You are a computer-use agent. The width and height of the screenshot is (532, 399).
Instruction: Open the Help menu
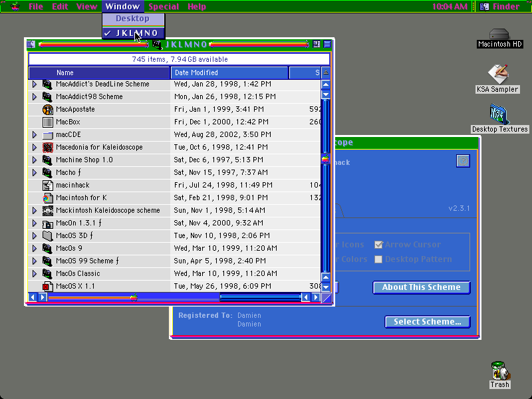(197, 7)
